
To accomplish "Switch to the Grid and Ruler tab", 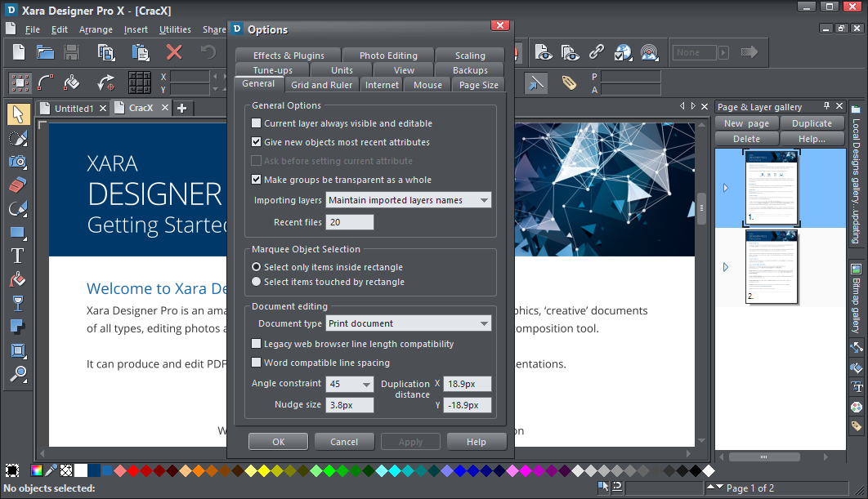I will (x=322, y=85).
